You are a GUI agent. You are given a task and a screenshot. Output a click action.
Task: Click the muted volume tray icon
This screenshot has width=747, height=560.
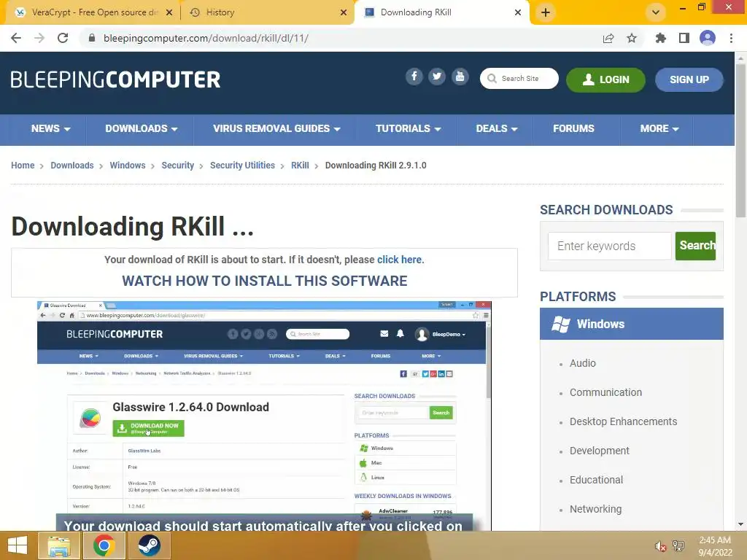pos(660,546)
